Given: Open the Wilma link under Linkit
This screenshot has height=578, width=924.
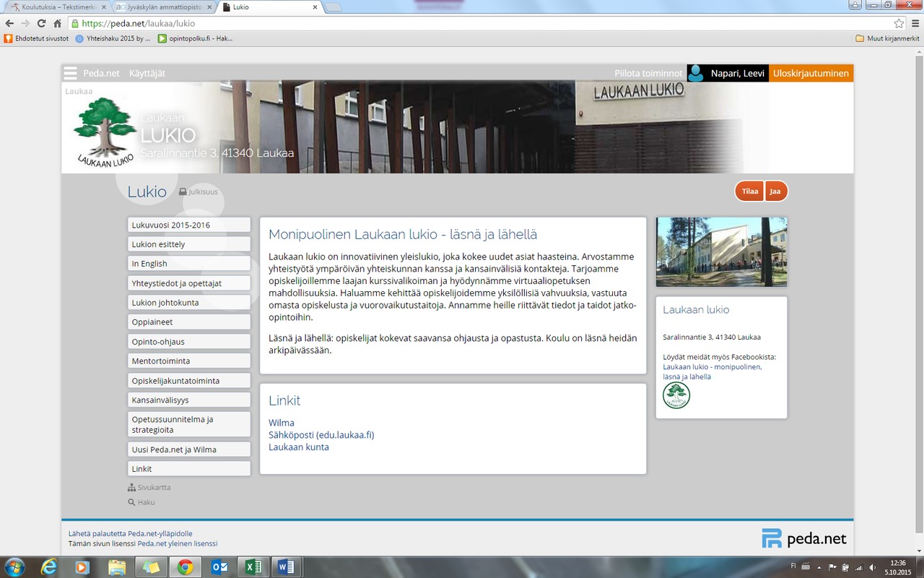Looking at the screenshot, I should click(x=281, y=423).
